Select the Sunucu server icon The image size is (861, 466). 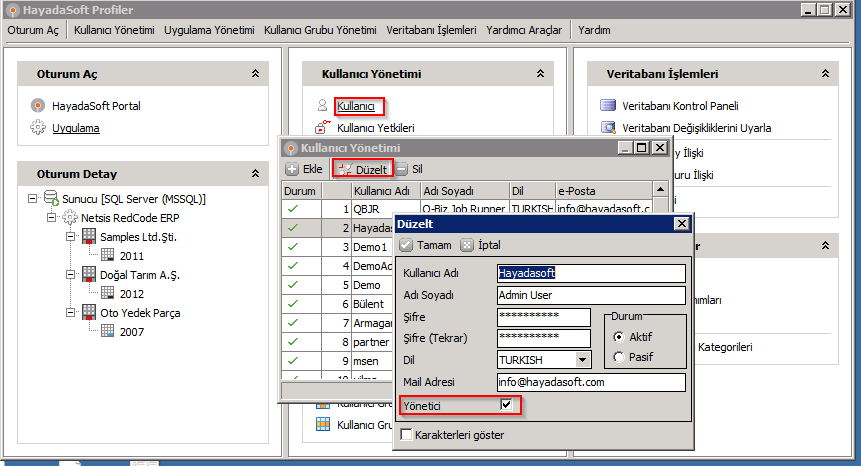[x=52, y=198]
